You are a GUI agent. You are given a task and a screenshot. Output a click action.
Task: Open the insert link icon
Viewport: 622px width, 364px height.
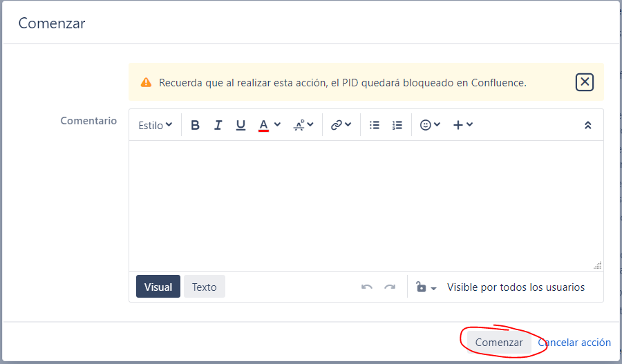[337, 125]
